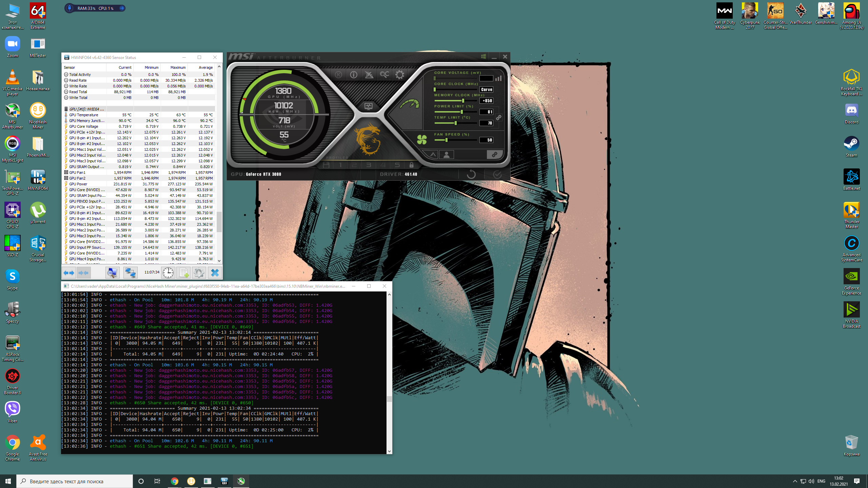Click the OC Scanner icon

tap(384, 75)
